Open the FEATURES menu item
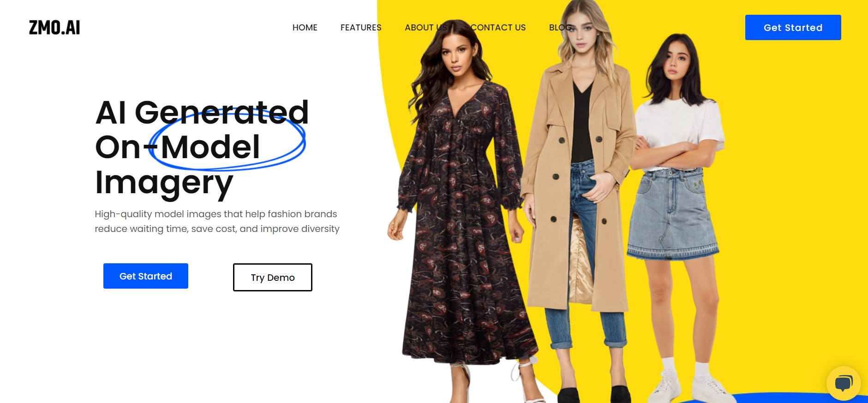The width and height of the screenshot is (868, 403). click(x=361, y=28)
